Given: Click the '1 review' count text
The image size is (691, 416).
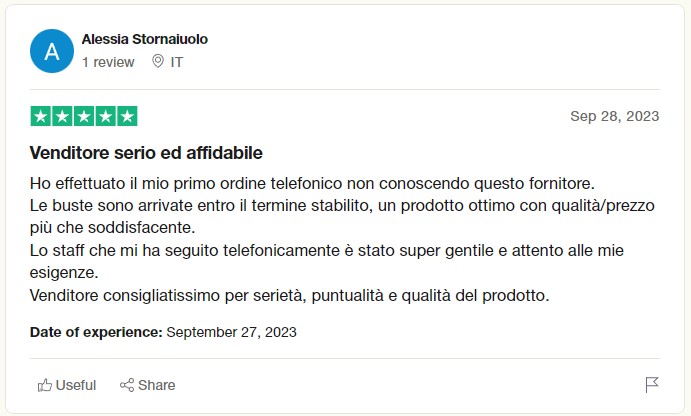Looking at the screenshot, I should (108, 62).
